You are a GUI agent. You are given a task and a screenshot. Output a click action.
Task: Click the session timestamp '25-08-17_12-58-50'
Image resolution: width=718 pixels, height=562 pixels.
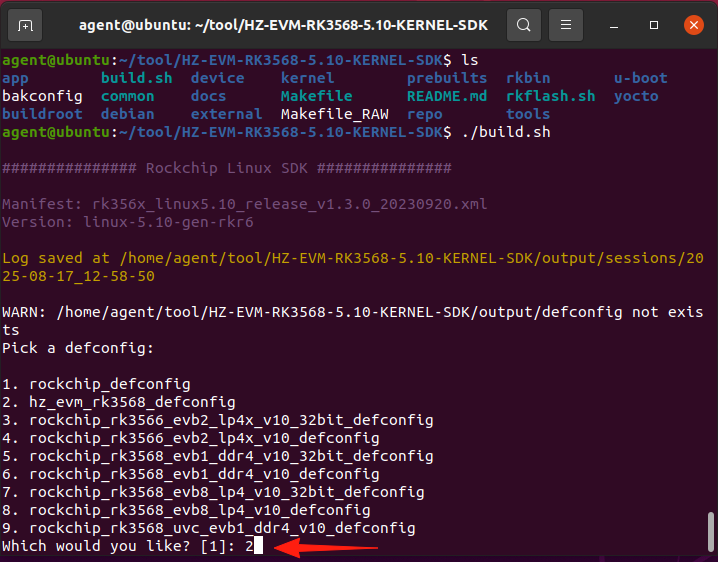[x=78, y=277]
